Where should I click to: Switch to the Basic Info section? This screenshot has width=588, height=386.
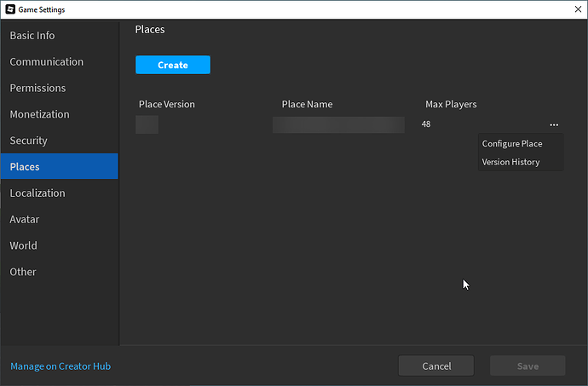click(x=32, y=36)
